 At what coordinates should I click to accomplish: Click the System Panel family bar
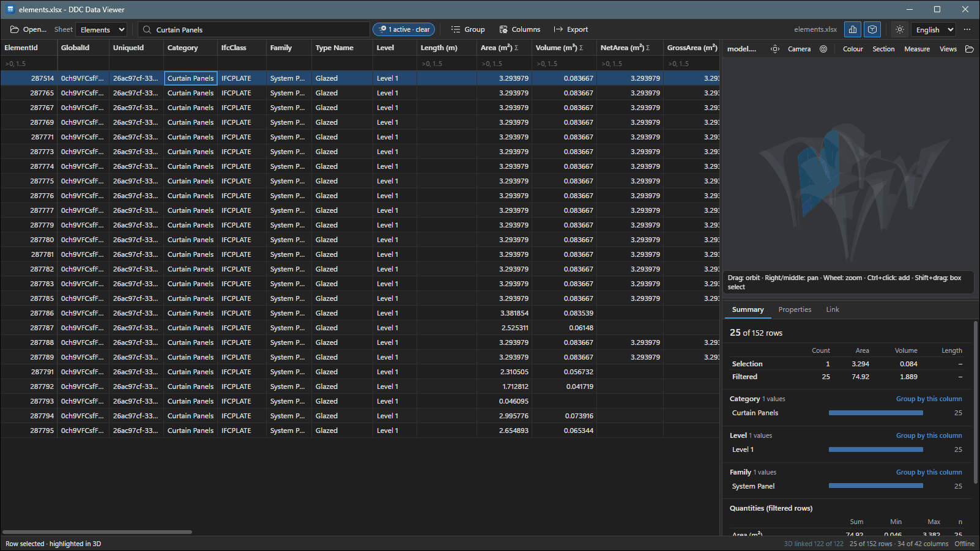click(x=876, y=486)
